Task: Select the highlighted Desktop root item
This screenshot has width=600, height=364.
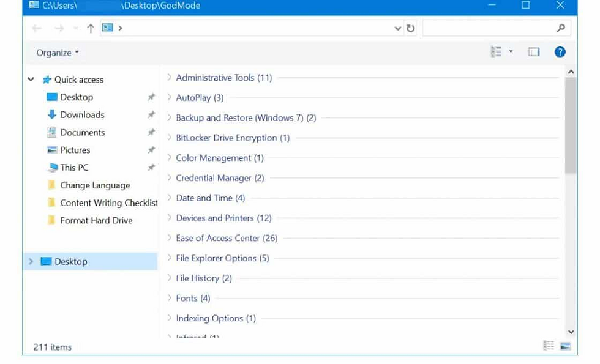Action: pos(91,262)
